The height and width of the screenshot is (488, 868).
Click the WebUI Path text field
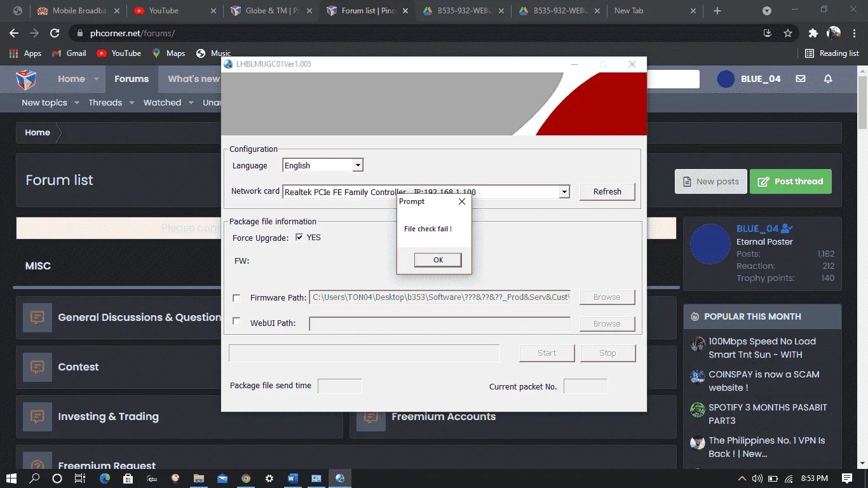(x=440, y=323)
